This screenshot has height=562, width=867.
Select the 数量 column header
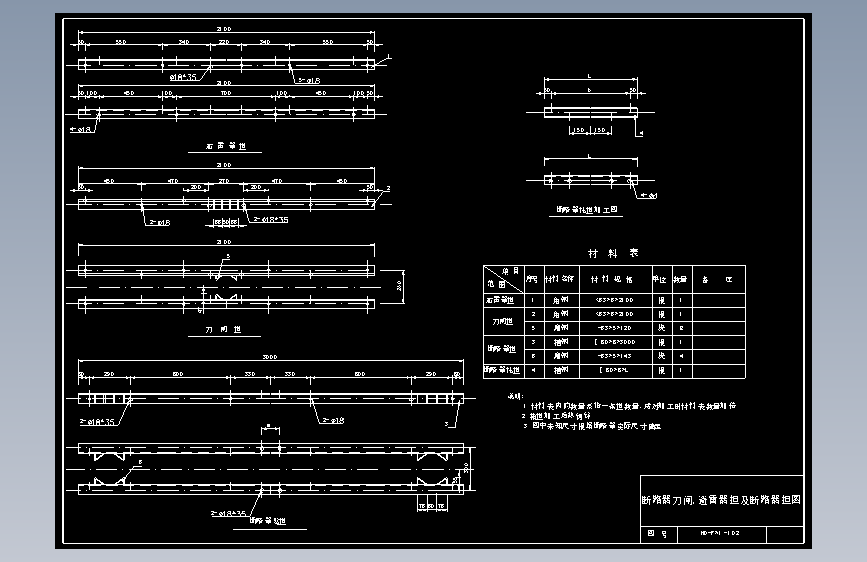click(x=680, y=279)
